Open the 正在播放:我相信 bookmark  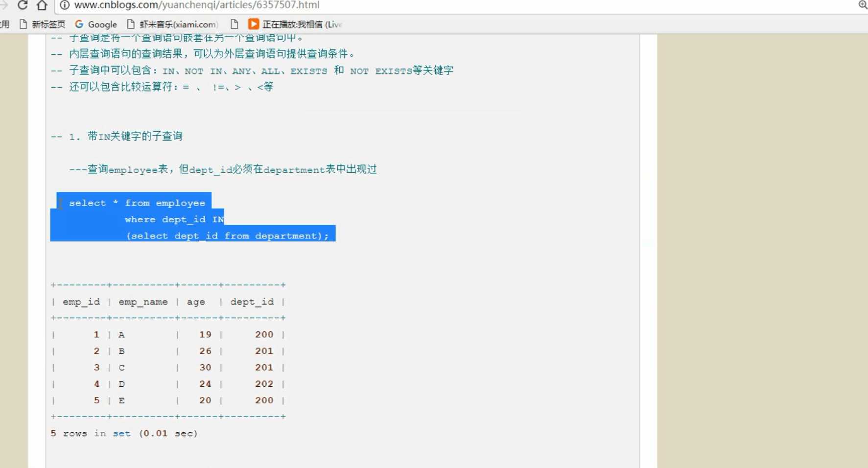[x=295, y=24]
